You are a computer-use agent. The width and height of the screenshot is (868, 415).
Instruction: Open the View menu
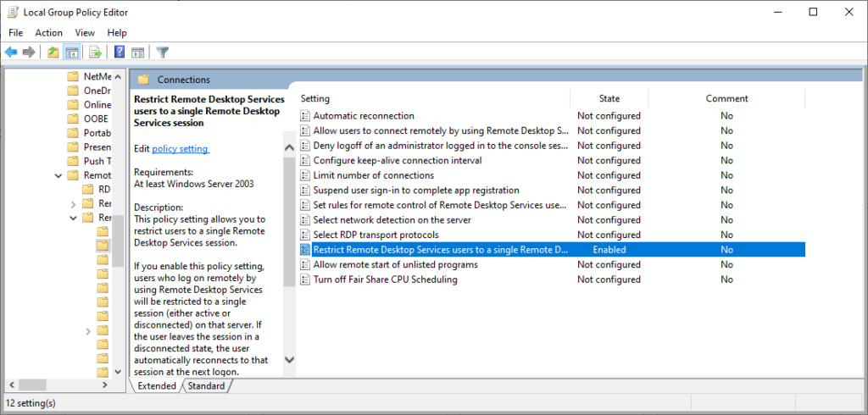(85, 32)
